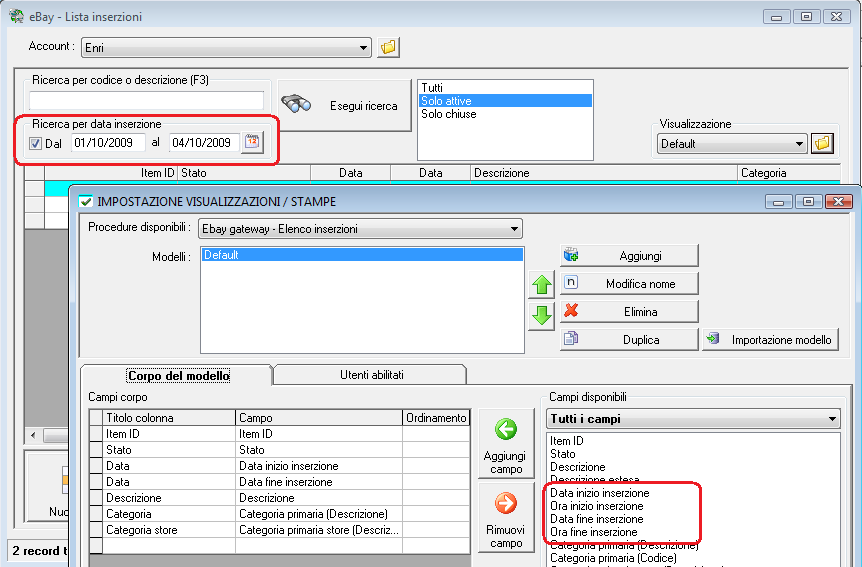The height and width of the screenshot is (567, 862).
Task: Click the Elimina button with red X
Action: [629, 312]
